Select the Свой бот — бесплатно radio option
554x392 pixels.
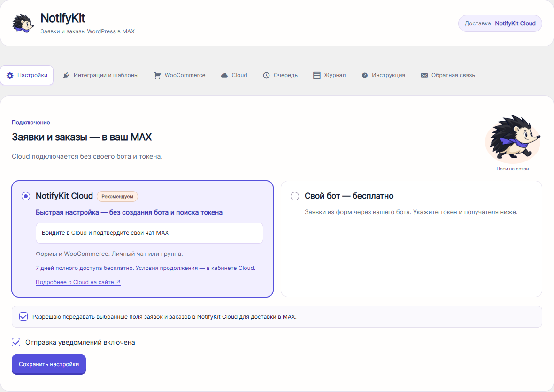(295, 196)
